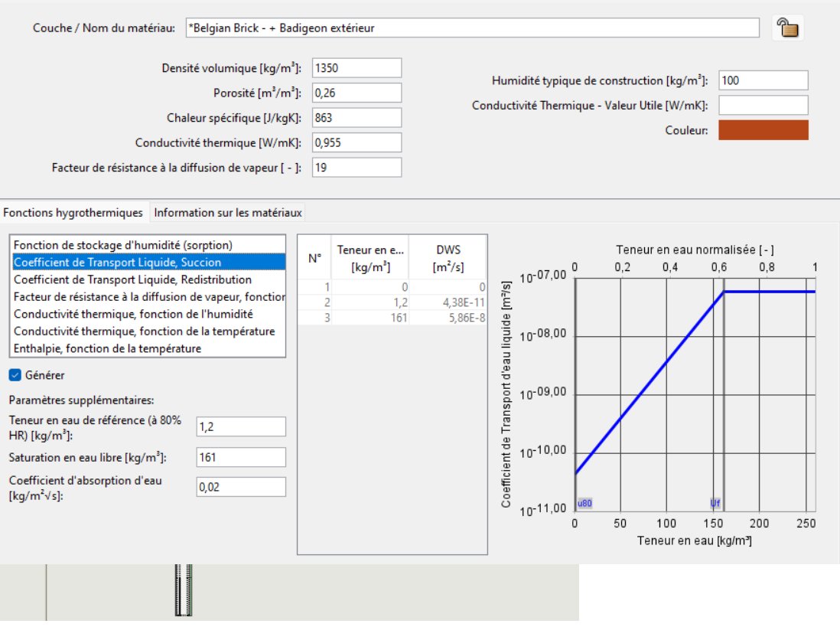840x627 pixels.
Task: Click the Coefficient d'absorption d'eau field
Action: [241, 487]
